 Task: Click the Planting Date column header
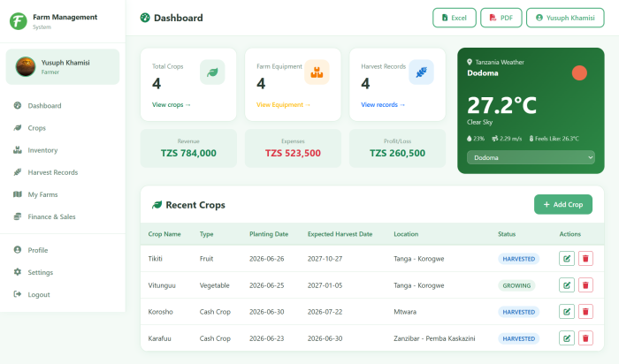point(269,234)
